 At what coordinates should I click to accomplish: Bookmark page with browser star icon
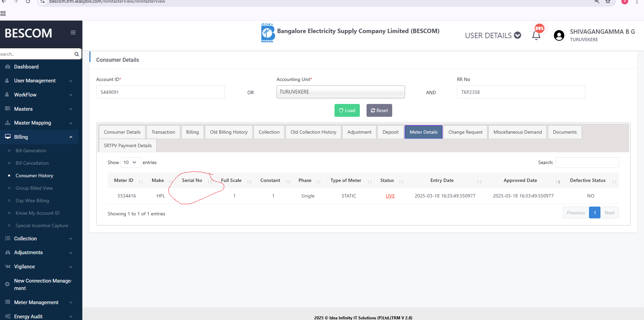click(608, 2)
